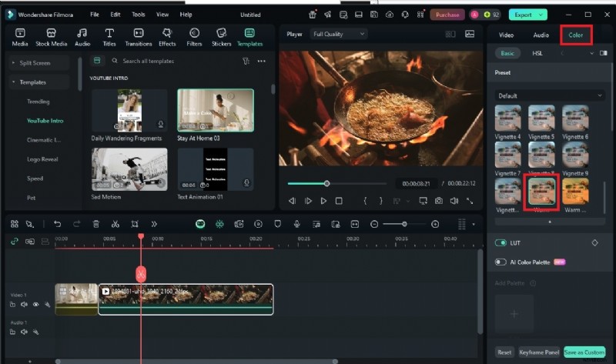Click the undo arrow in timeline toolbar
The height and width of the screenshot is (364, 616).
tap(57, 224)
